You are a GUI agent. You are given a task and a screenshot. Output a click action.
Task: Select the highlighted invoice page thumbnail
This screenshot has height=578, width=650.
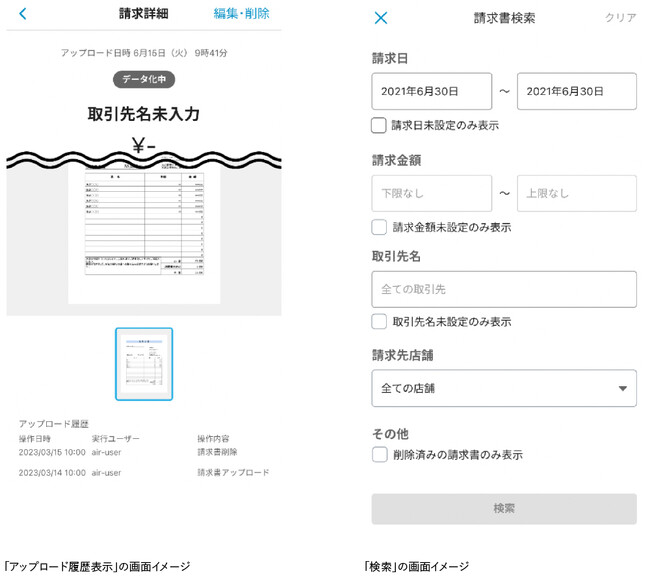(x=144, y=364)
